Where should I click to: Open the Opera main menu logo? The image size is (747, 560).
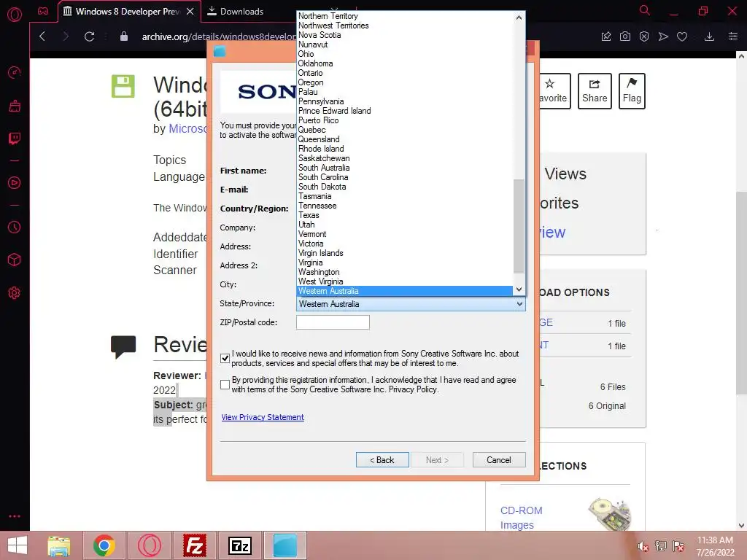(x=15, y=15)
